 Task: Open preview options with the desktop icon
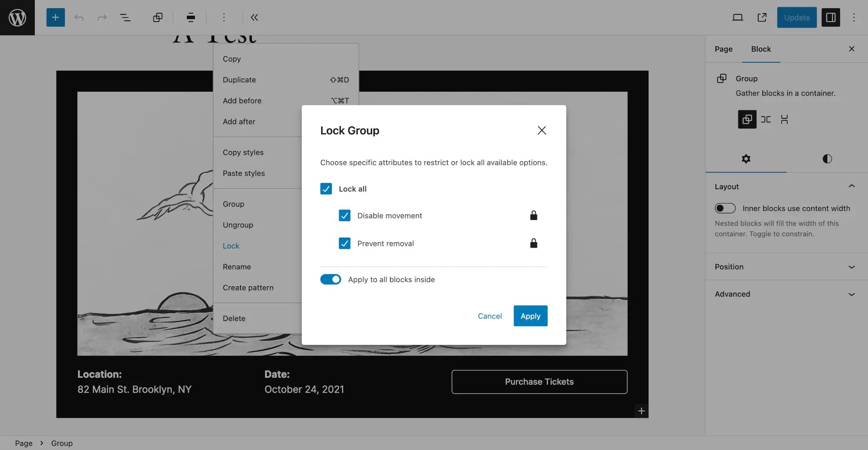tap(738, 17)
